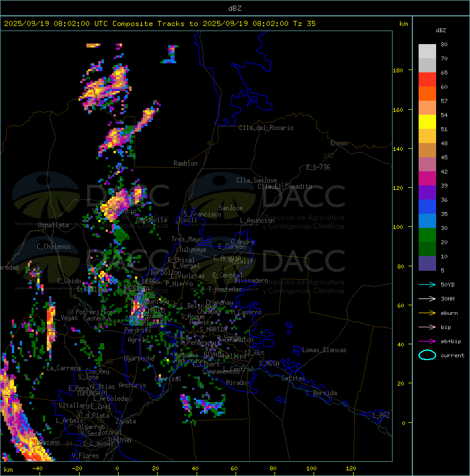
Task: Click the 180 km tick on right axis
Action: point(398,71)
